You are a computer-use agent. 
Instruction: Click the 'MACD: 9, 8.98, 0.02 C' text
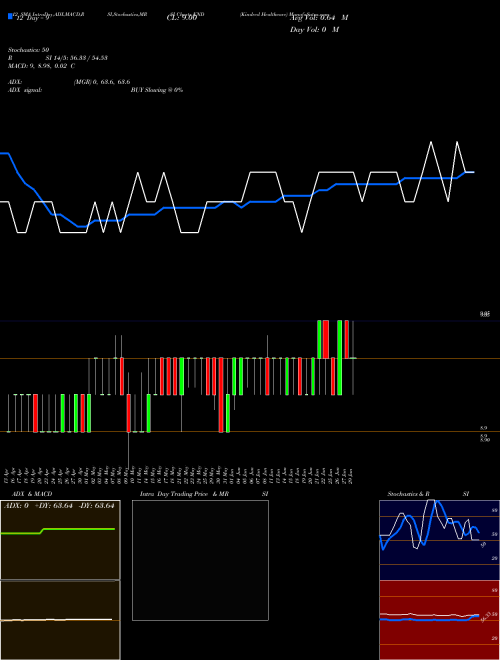pos(41,66)
